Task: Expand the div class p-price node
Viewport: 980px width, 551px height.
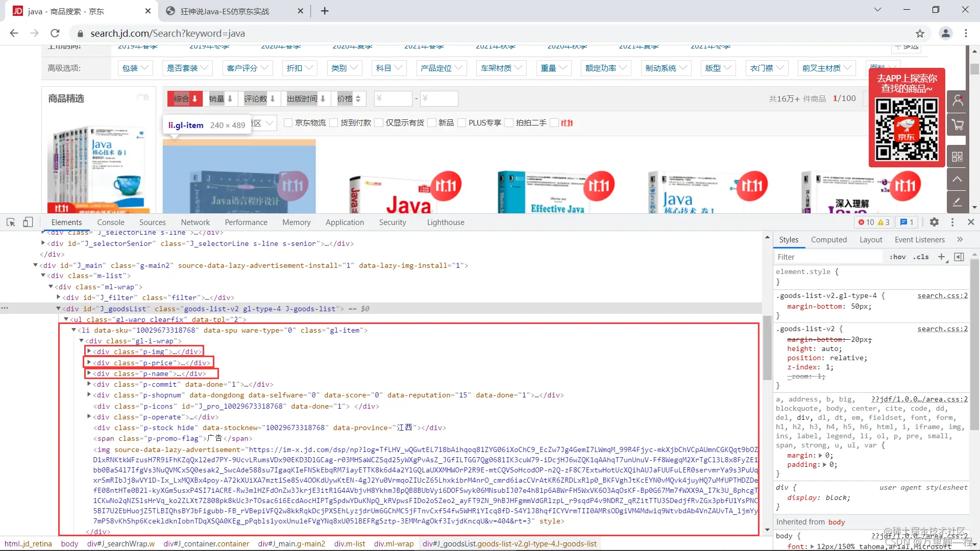Action: point(89,363)
